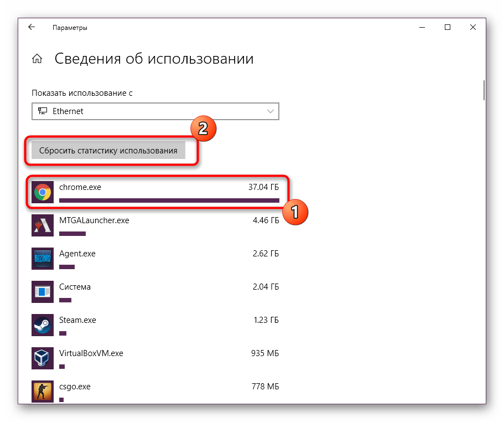Viewport: 504px width, 422px height.
Task: Expand dropdown using the chevron arrow
Action: (271, 111)
